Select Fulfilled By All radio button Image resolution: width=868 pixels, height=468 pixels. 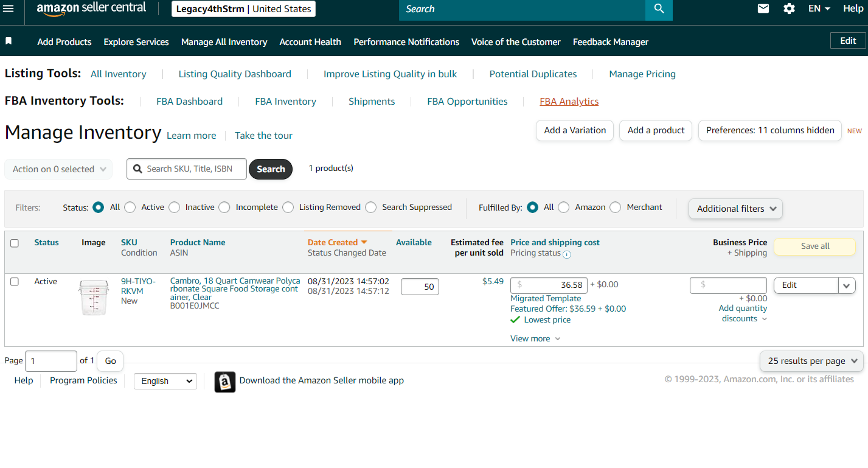click(x=532, y=208)
